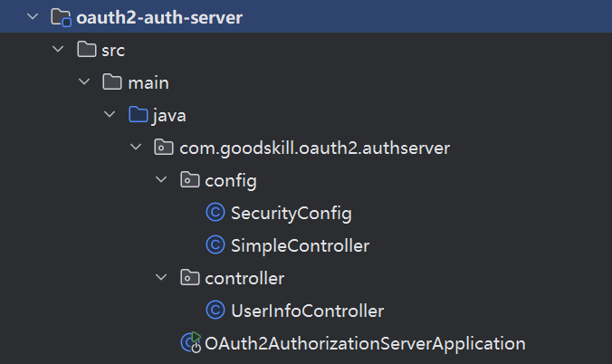Image resolution: width=612 pixels, height=364 pixels.
Task: Click the SecurityConfig class icon
Action: [215, 214]
